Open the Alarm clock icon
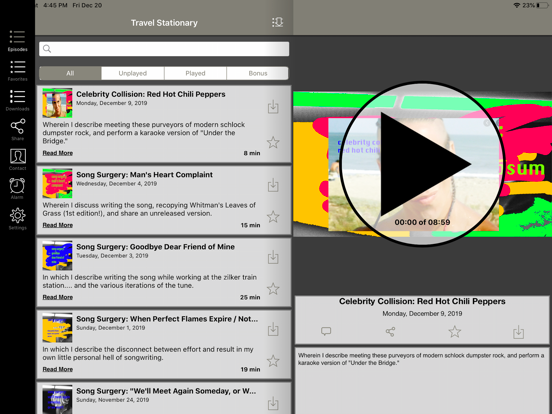 tap(17, 189)
